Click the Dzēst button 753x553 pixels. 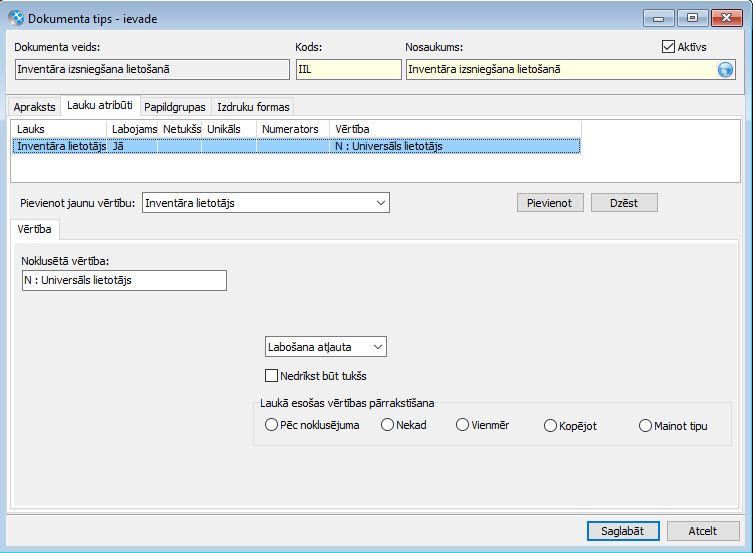click(x=624, y=203)
